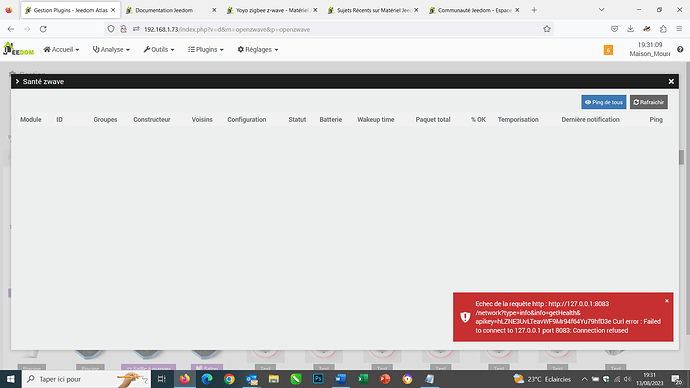Expand the Analyse dropdown menu

click(111, 50)
